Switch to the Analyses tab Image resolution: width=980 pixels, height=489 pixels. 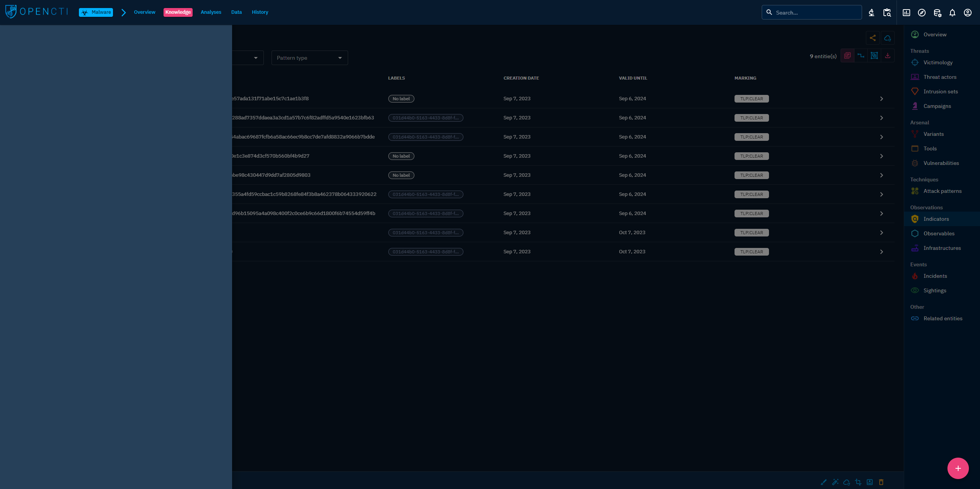pos(211,12)
